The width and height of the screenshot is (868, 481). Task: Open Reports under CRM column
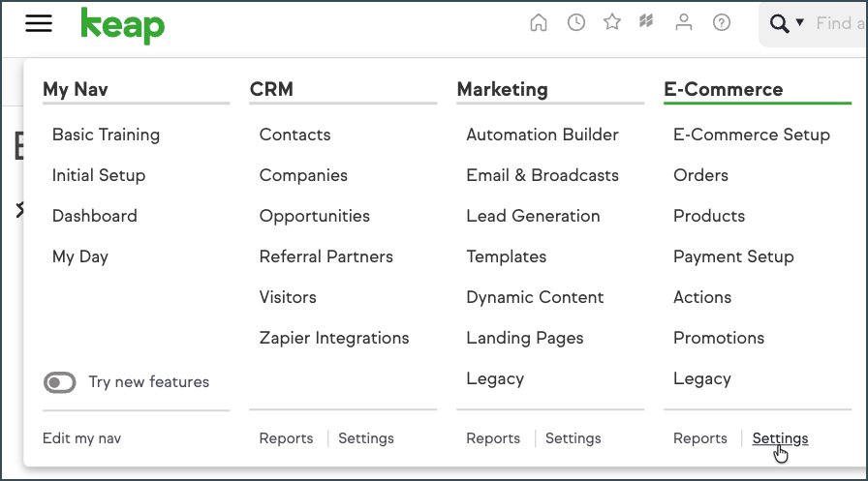pyautogui.click(x=286, y=437)
